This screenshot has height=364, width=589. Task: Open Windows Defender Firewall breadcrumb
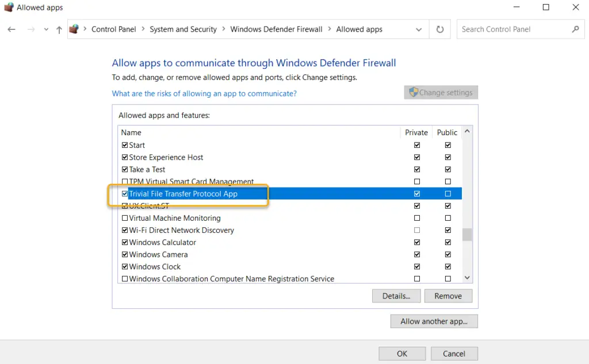(x=276, y=29)
